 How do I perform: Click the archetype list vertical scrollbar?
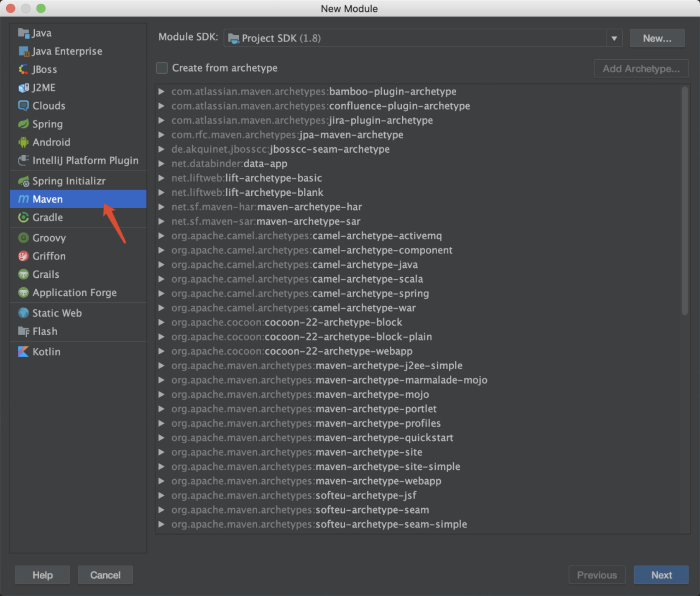tap(685, 201)
